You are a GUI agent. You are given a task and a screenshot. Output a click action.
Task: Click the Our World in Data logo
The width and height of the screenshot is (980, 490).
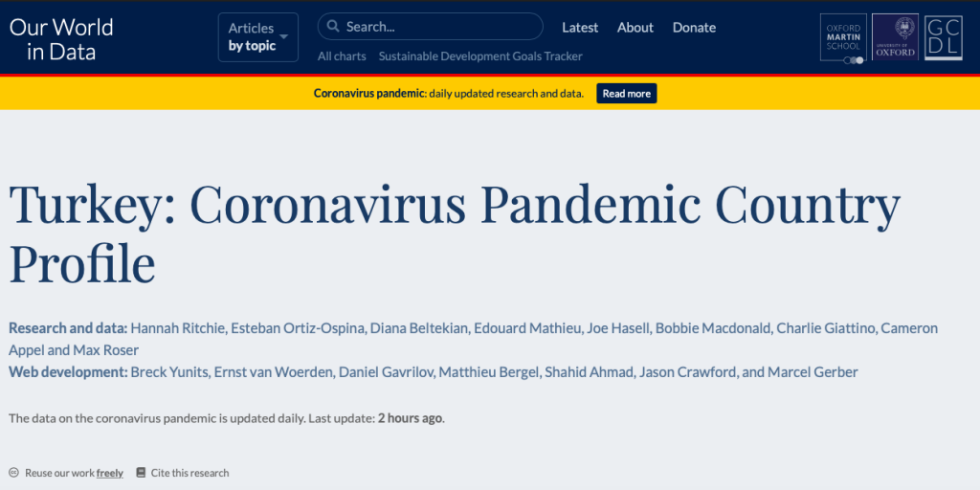(x=61, y=38)
